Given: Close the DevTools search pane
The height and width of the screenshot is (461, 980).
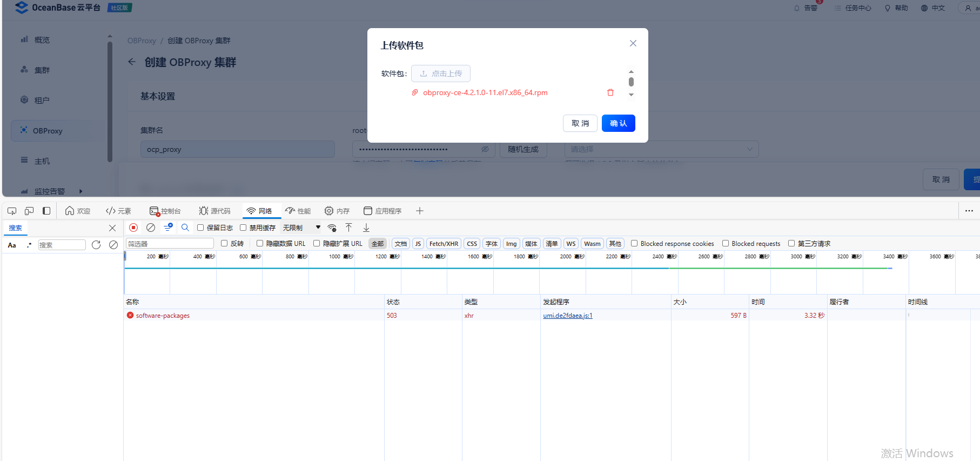Looking at the screenshot, I should pyautogui.click(x=112, y=228).
